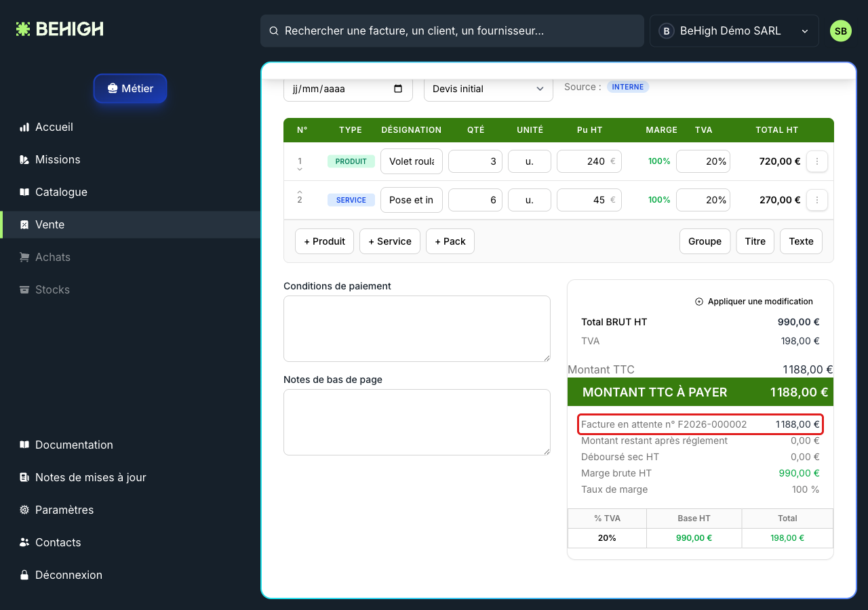Click the Conditions de paiement text area
The image size is (868, 610).
pos(417,329)
